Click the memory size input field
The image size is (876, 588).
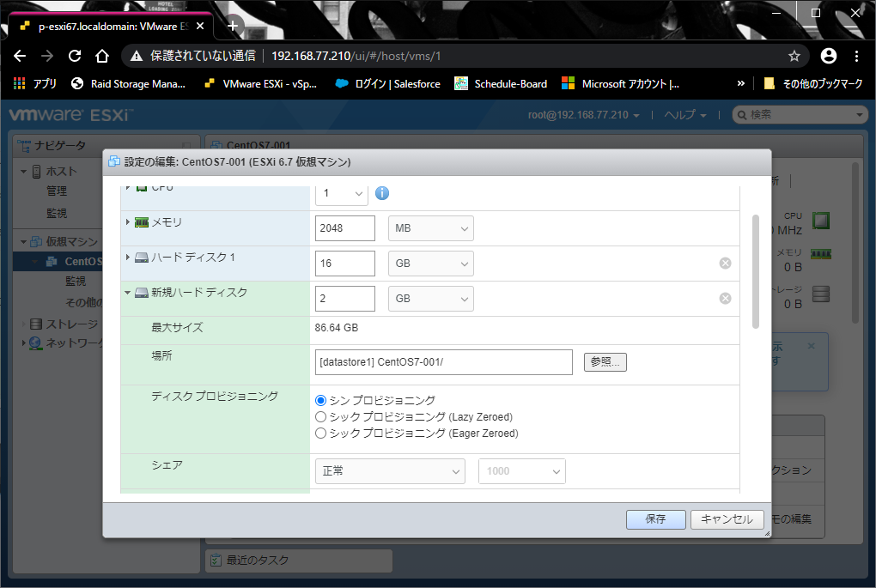coord(344,228)
